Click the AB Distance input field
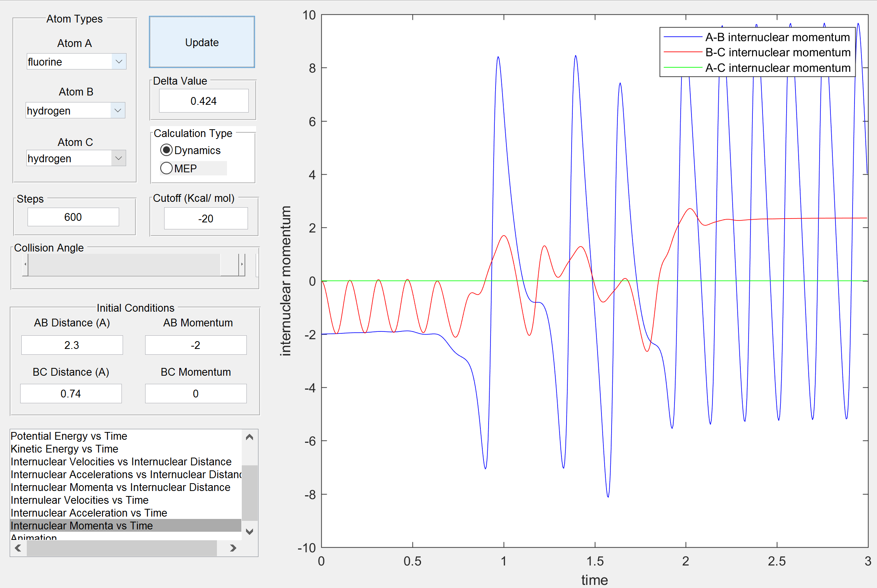Screen dimensions: 877x588 [x=72, y=345]
